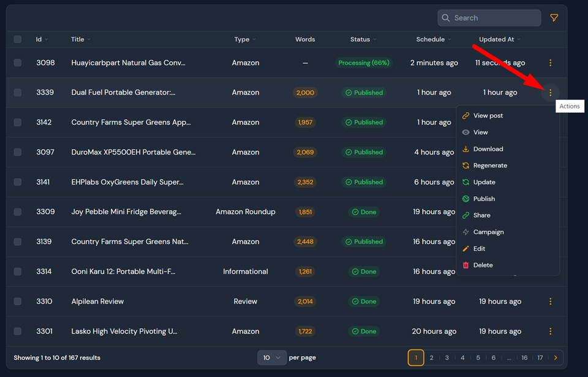The image size is (588, 377).
Task: Open actions menu for Alpilean Review row
Action: pos(550,301)
